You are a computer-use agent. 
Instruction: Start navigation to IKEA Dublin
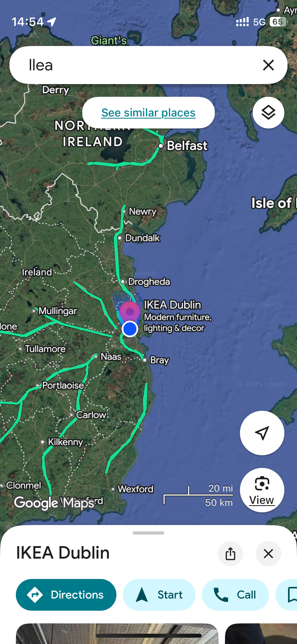(159, 595)
